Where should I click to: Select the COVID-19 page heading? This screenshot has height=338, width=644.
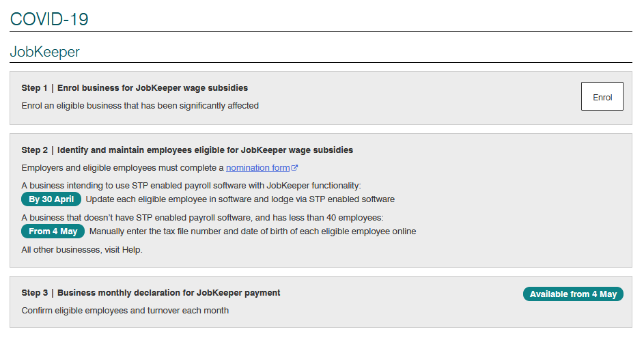[x=49, y=19]
